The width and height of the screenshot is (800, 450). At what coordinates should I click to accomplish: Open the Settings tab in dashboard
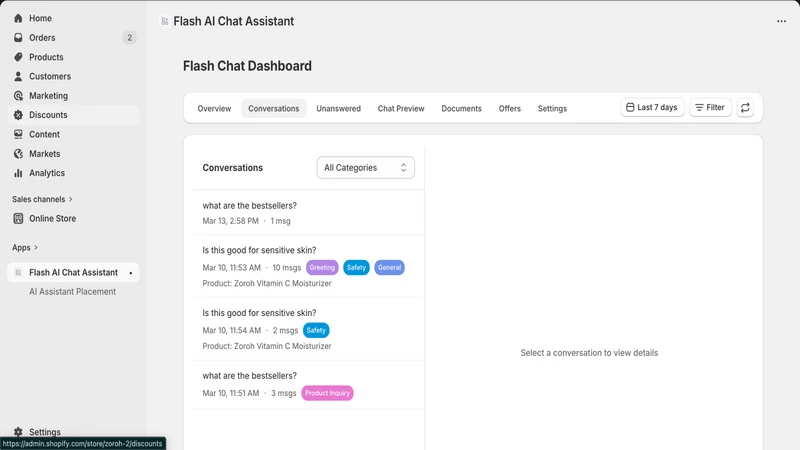tap(552, 109)
